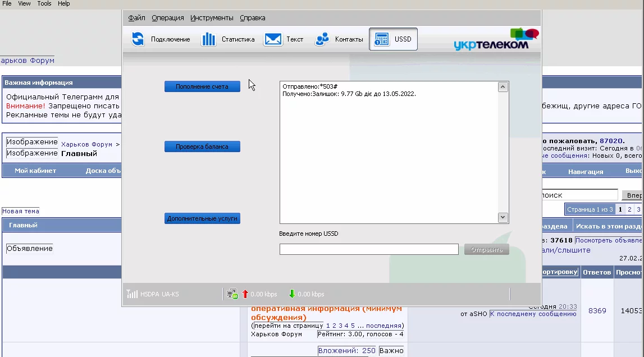Open the background window Tools menu
Screen dimensions: 644x357
point(44,4)
